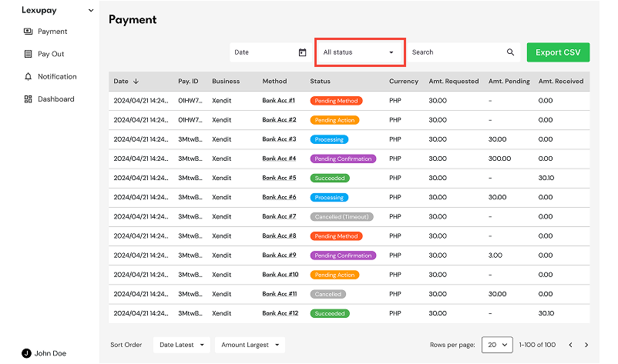Click the Notification bell icon

point(28,76)
